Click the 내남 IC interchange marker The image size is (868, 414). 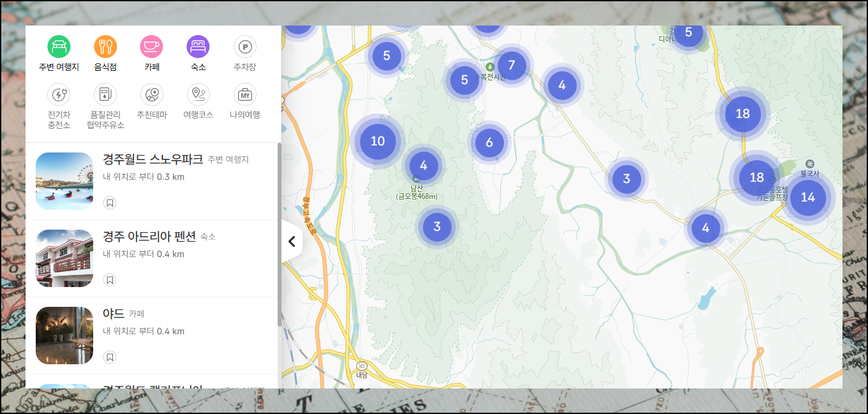click(362, 366)
